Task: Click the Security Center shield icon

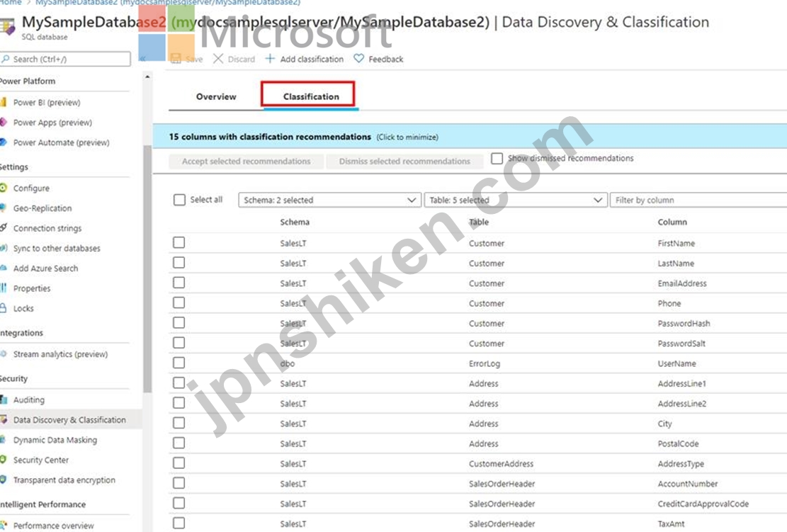Action: click(3, 460)
